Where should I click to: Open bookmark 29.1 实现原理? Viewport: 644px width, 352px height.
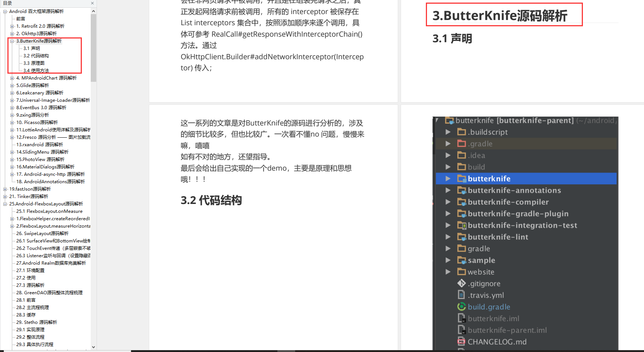[30, 330]
